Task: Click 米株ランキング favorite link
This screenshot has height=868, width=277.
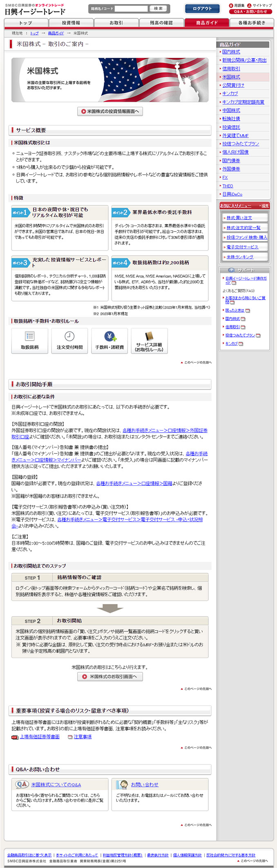Action: click(240, 257)
